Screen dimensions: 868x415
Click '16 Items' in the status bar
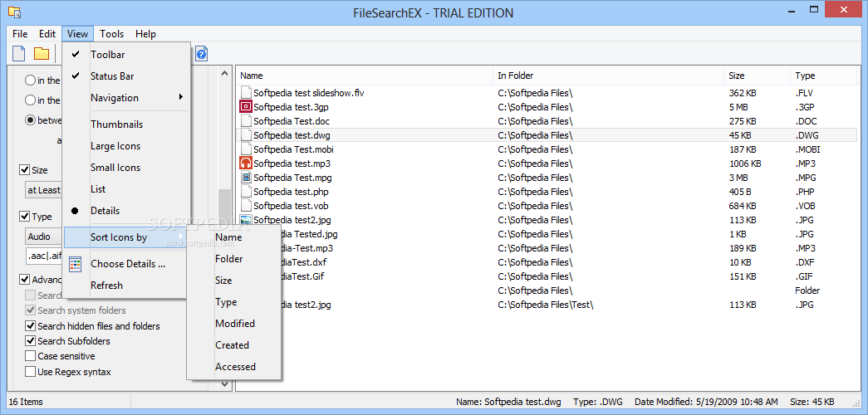click(x=26, y=403)
